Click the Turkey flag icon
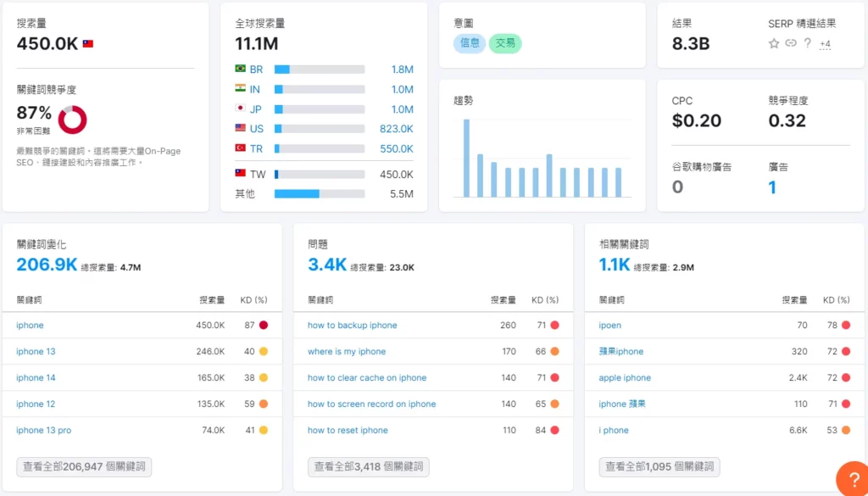This screenshot has width=868, height=496. tap(241, 148)
